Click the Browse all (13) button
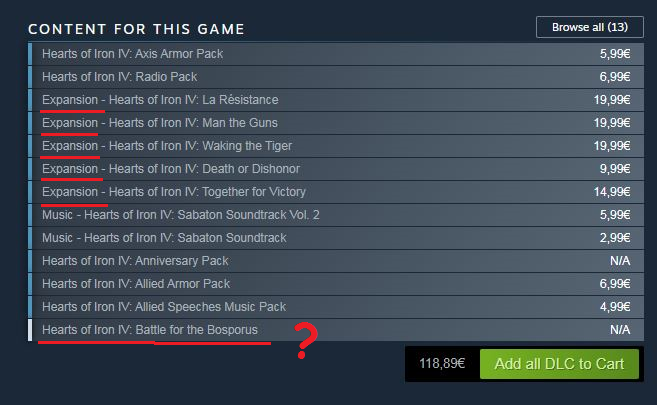The image size is (657, 405). point(590,27)
